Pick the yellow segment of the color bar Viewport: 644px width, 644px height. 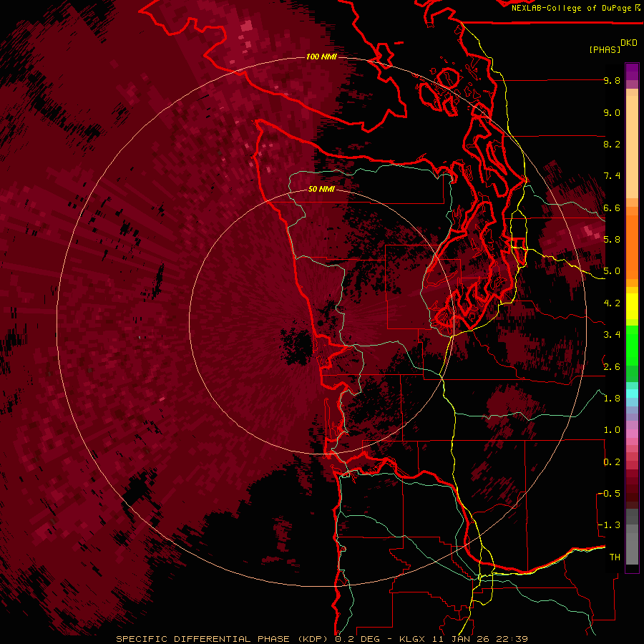click(632, 306)
